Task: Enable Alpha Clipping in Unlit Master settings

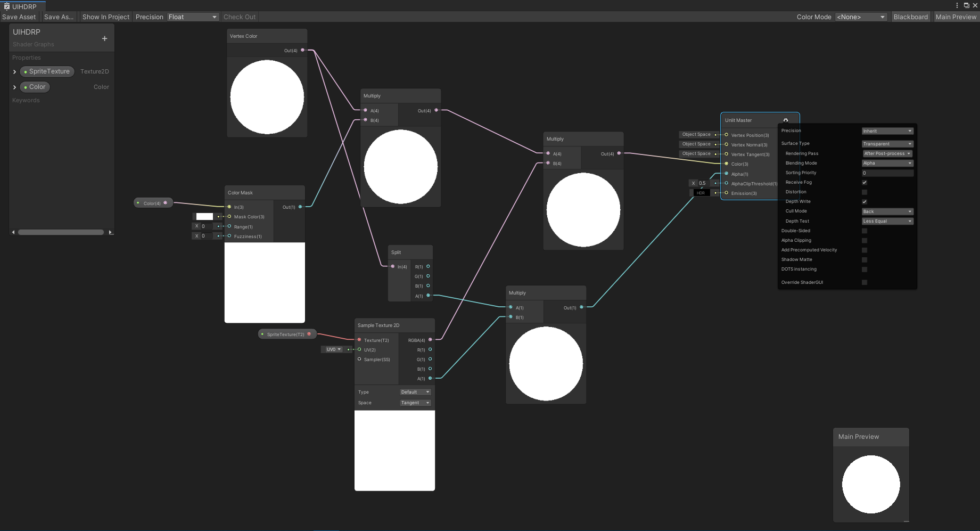Action: pos(864,240)
